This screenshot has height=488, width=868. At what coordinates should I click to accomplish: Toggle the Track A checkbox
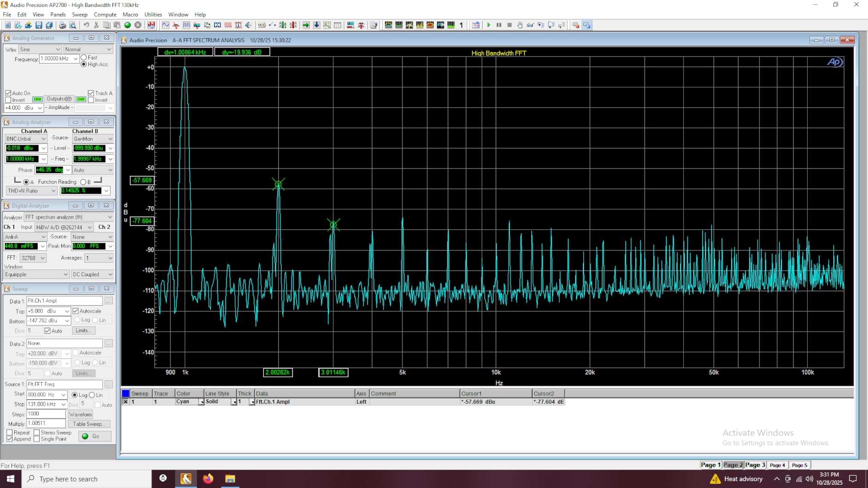coord(91,93)
